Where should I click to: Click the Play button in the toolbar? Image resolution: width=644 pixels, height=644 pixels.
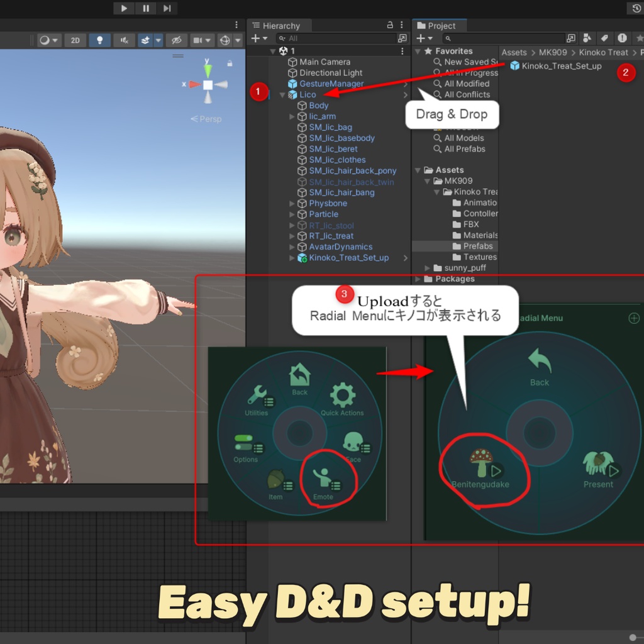pos(124,8)
